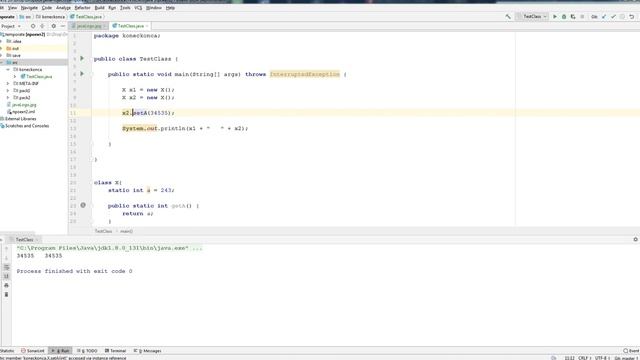The image size is (640, 360).
Task: Open the Tools menu
Action: 125,8
